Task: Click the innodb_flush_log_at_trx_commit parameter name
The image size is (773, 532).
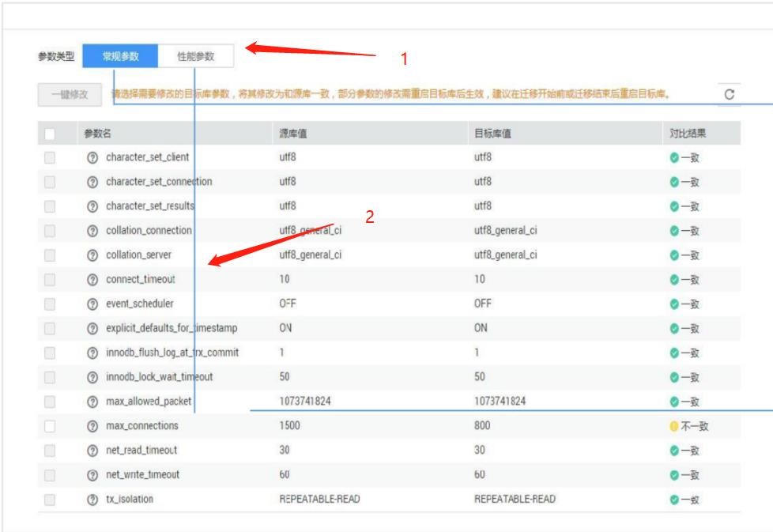Action: click(x=172, y=353)
